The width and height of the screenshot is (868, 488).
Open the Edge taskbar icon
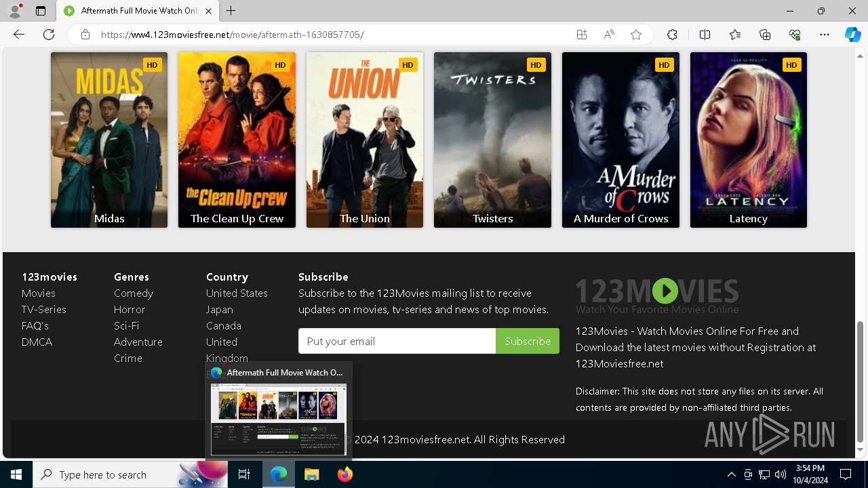click(x=279, y=474)
